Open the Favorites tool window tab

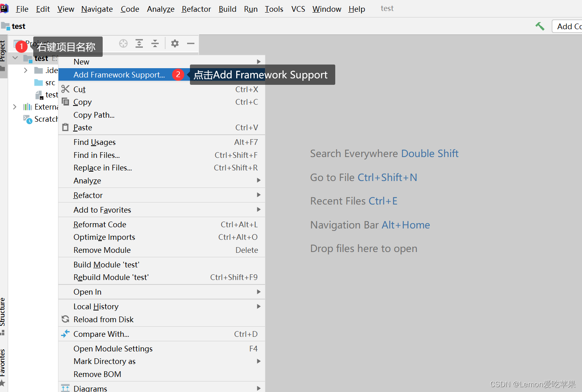[3, 367]
